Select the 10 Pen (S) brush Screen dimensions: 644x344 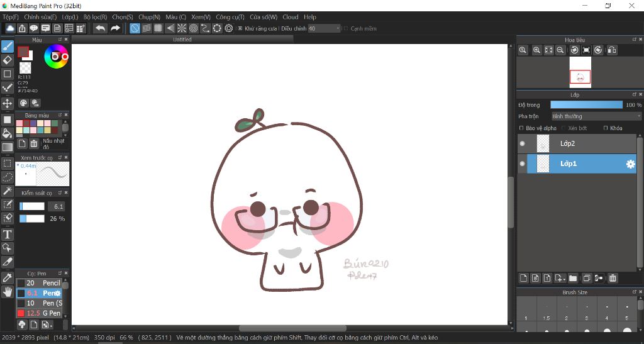click(x=39, y=303)
